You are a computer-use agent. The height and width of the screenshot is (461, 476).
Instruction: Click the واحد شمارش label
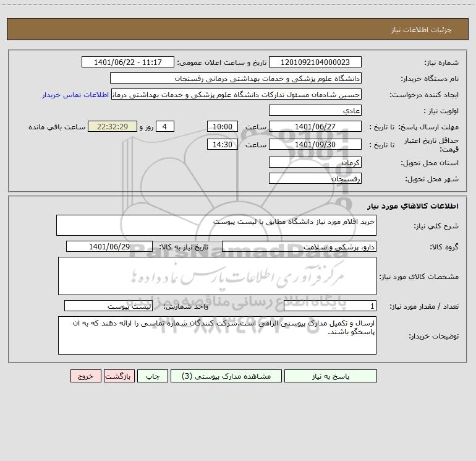(x=186, y=306)
